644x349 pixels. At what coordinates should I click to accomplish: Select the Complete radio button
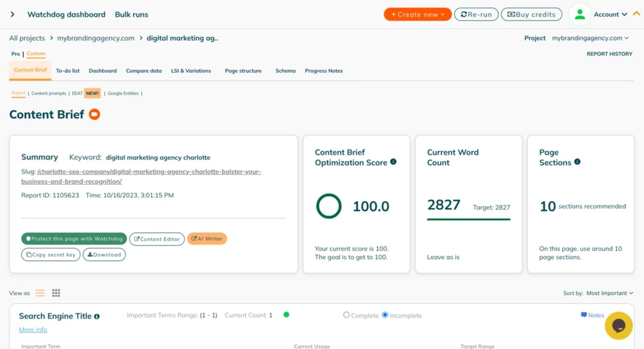click(x=346, y=315)
